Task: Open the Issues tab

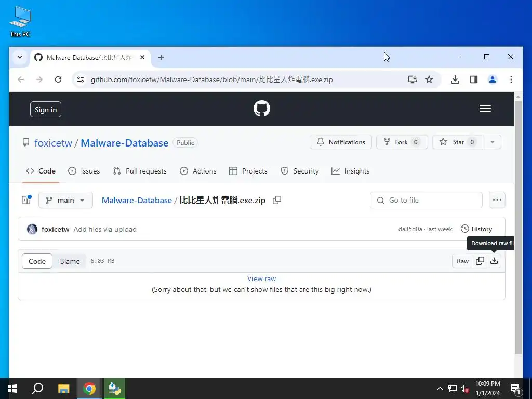Action: 84,171
